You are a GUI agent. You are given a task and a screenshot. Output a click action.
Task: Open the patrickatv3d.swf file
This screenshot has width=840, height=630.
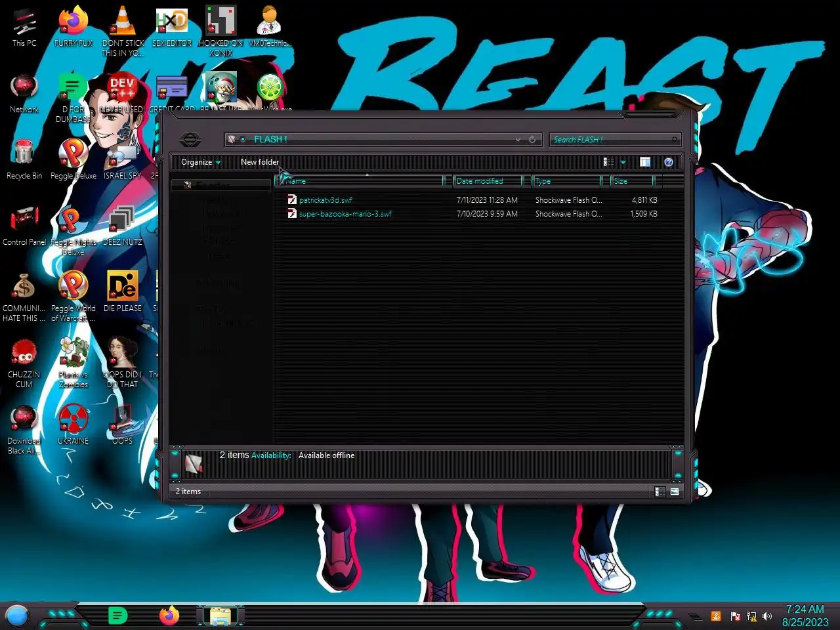click(x=325, y=200)
